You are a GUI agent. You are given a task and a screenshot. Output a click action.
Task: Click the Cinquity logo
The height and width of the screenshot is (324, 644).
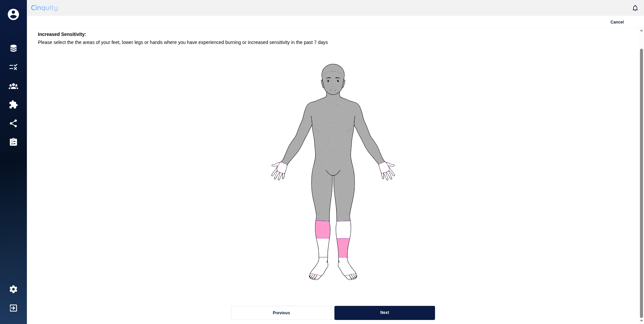click(x=44, y=8)
